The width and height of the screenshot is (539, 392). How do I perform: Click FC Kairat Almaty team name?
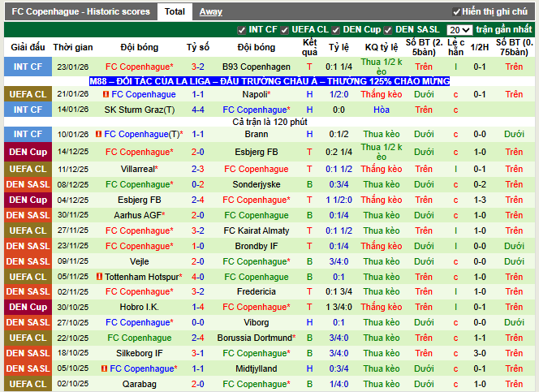coord(256,230)
